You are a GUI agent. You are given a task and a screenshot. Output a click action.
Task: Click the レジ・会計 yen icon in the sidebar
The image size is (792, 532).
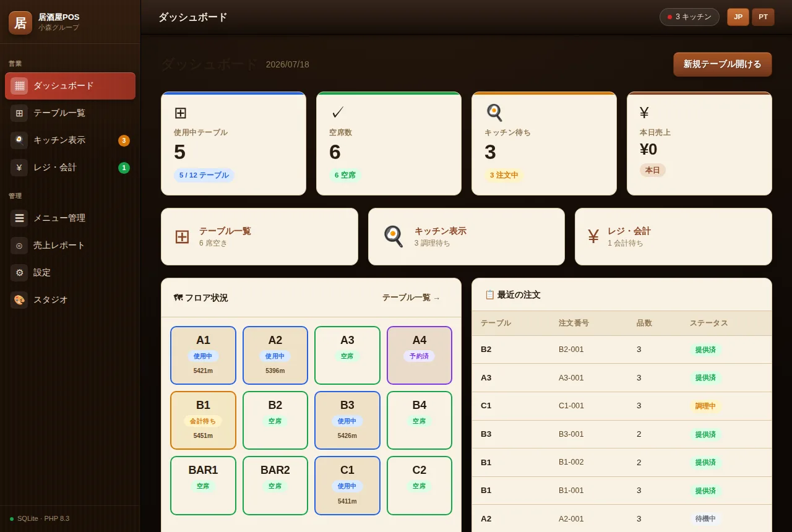click(x=19, y=168)
